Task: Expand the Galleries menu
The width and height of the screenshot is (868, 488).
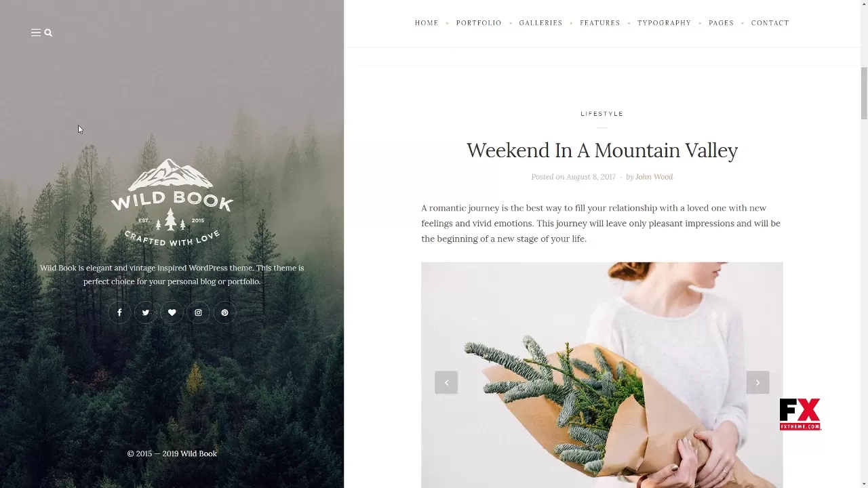Action: click(540, 23)
